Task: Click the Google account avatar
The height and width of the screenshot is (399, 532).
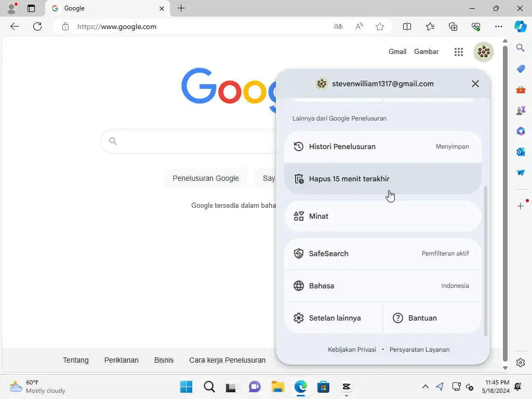Action: coord(484,52)
